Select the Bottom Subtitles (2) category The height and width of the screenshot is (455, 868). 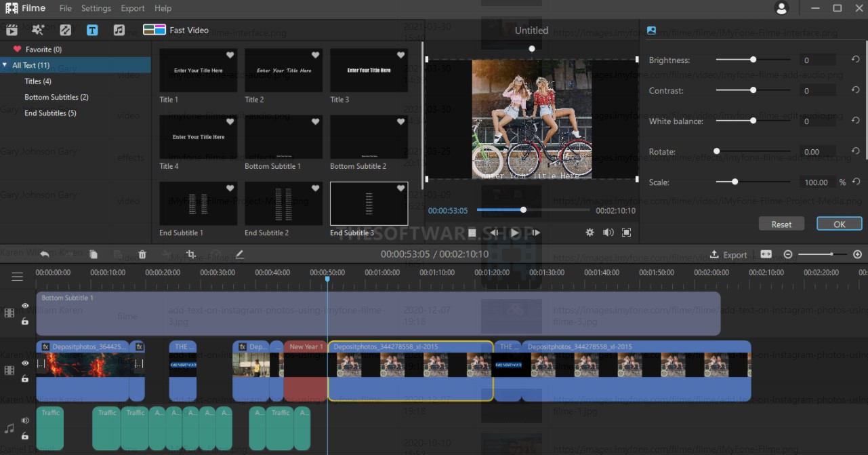tap(56, 97)
